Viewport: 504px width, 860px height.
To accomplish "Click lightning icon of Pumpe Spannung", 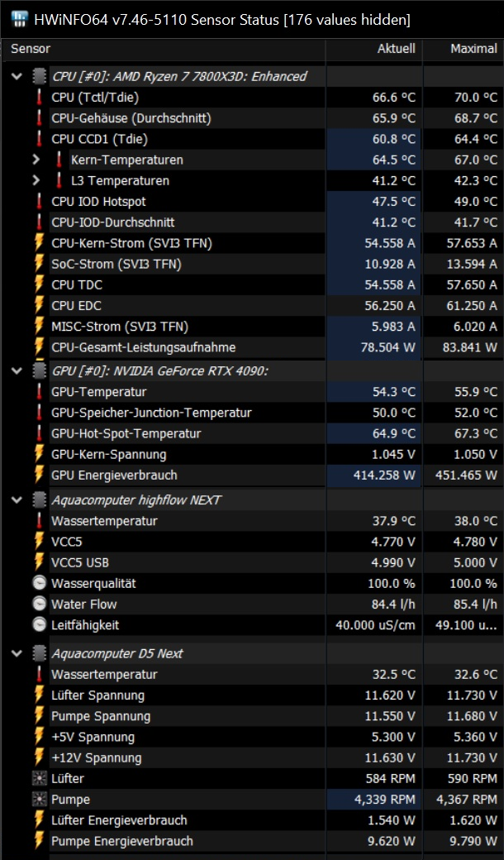I will tap(39, 716).
